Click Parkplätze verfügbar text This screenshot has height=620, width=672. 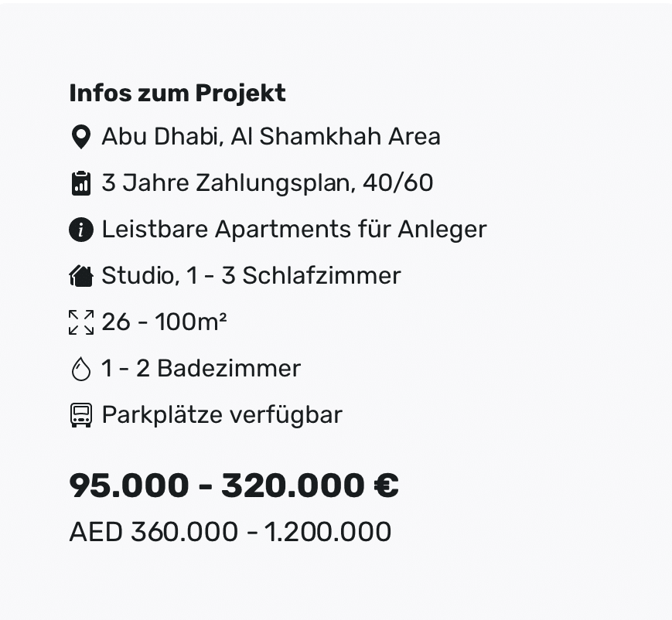pyautogui.click(x=222, y=415)
